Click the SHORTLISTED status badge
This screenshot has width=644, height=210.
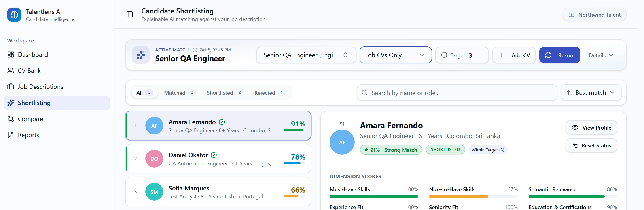(445, 150)
